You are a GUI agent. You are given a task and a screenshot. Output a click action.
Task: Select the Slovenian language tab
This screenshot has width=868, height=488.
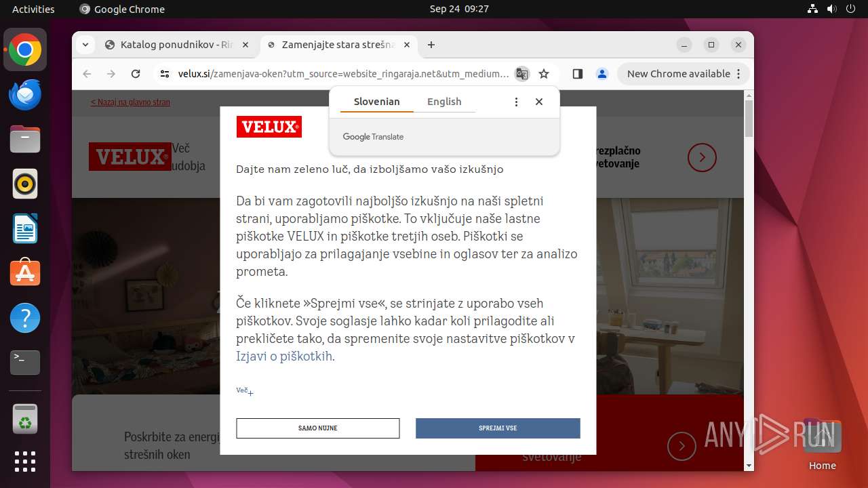coord(377,102)
